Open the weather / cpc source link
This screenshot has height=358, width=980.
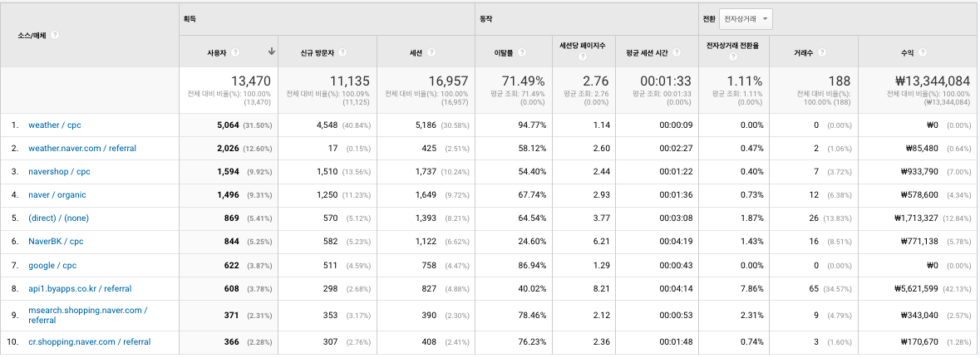point(54,125)
